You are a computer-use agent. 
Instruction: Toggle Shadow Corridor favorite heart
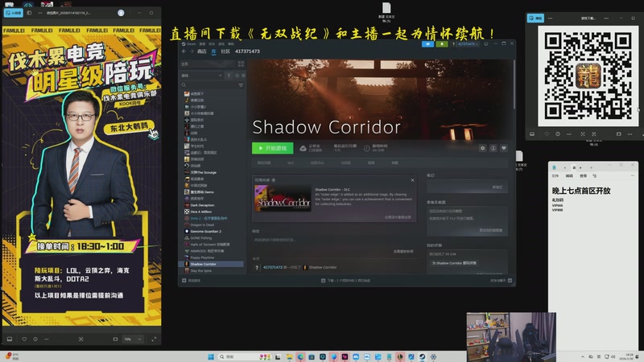click(x=504, y=148)
